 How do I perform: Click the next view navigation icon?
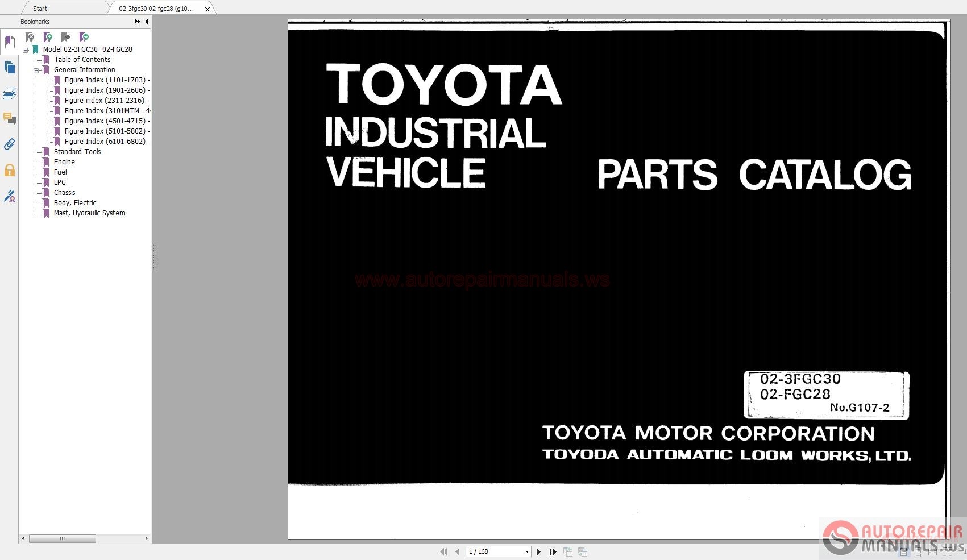(x=583, y=551)
